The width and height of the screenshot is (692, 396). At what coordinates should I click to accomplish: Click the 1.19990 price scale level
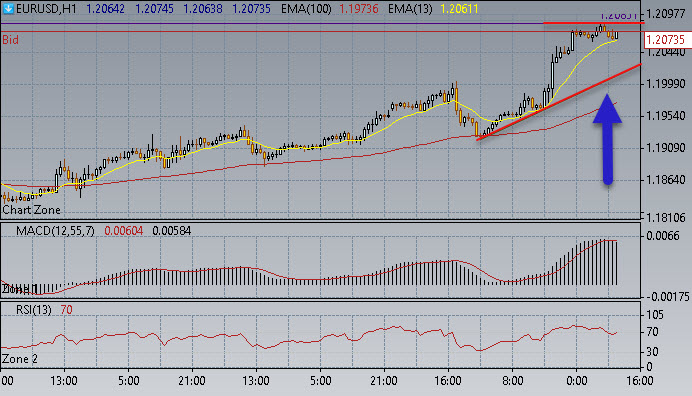coord(666,84)
